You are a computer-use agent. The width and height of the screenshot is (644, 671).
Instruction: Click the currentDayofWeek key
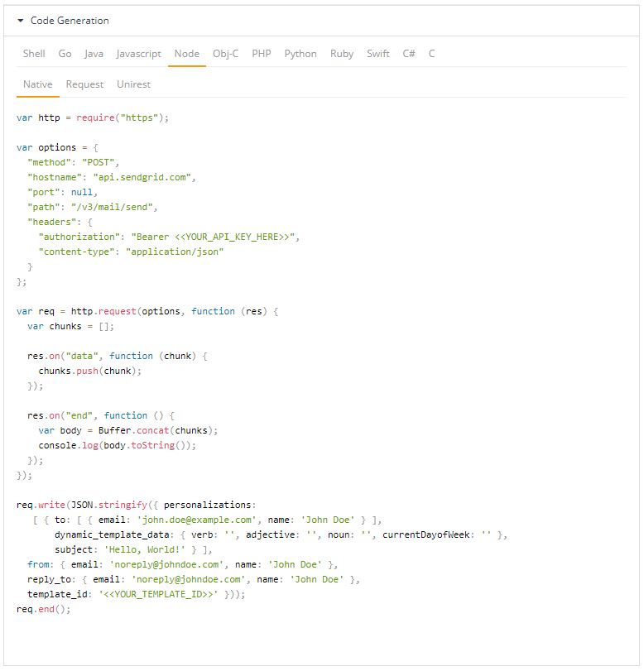[x=425, y=535]
